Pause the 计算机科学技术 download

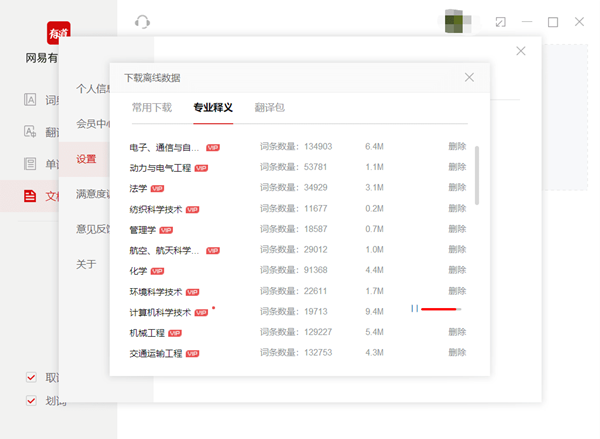coord(413,311)
